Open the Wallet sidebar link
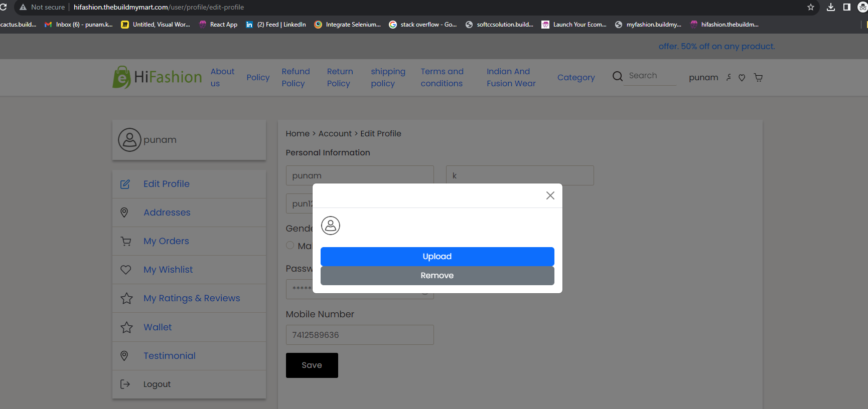 click(158, 327)
